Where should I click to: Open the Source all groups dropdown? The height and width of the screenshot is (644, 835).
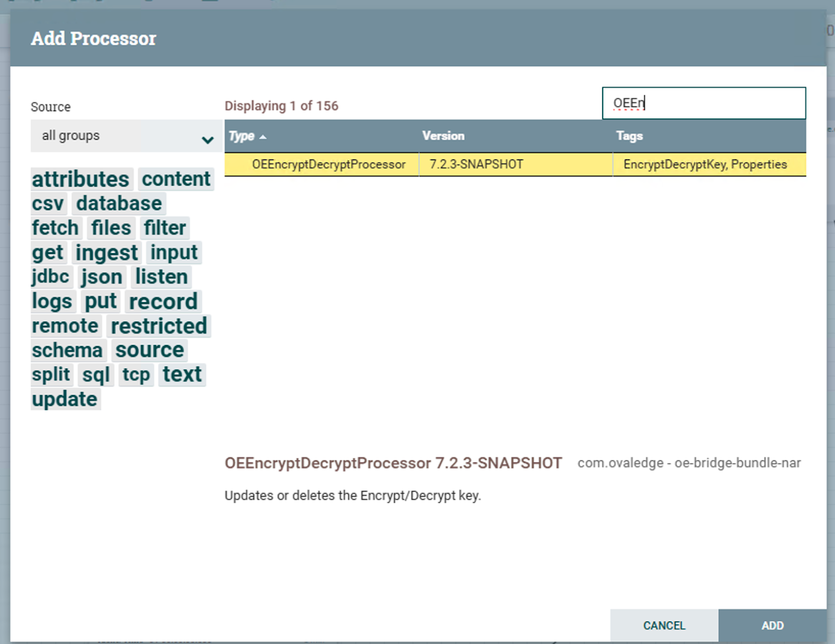tap(126, 136)
